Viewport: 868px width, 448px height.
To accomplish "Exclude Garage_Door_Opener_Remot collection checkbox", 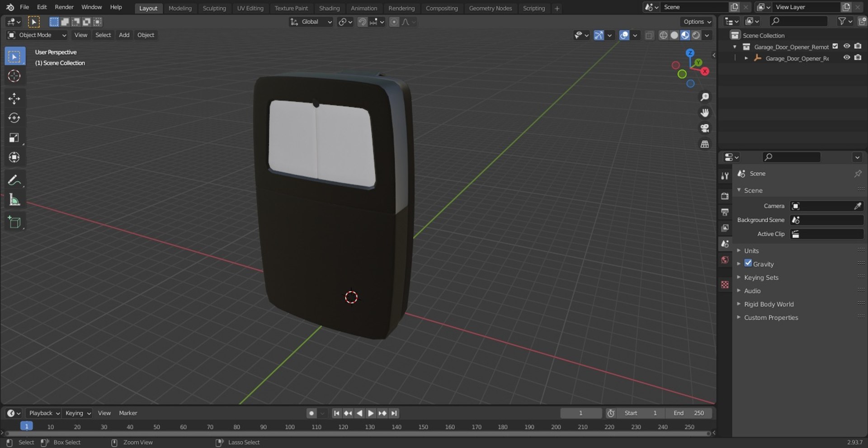I will click(835, 46).
